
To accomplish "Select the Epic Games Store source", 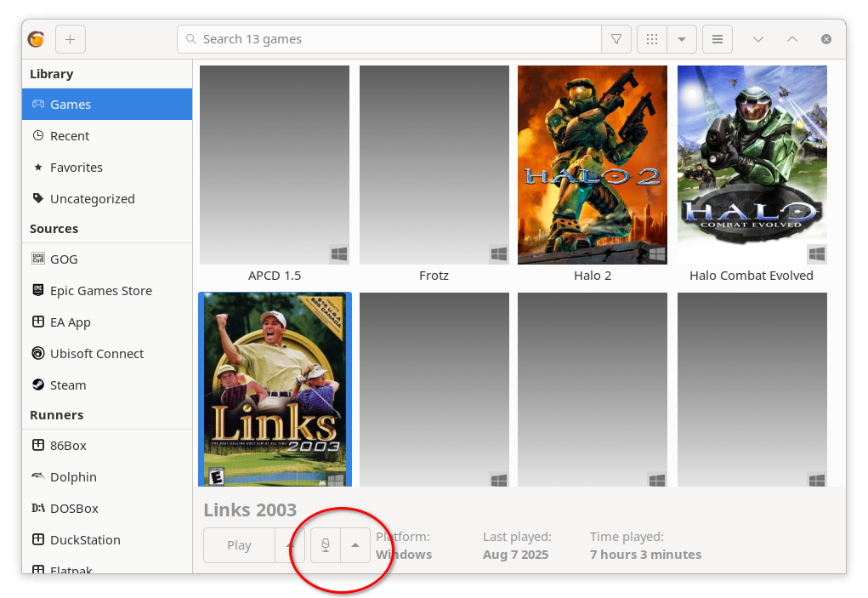I will click(107, 291).
